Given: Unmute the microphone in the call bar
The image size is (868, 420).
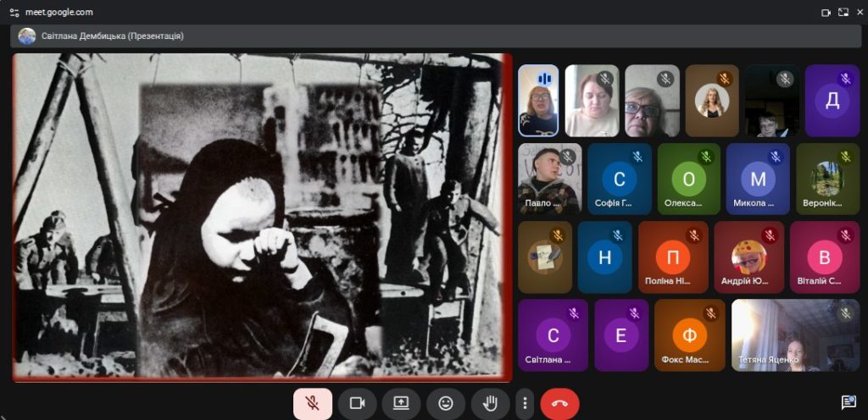Looking at the screenshot, I should coord(313,403).
